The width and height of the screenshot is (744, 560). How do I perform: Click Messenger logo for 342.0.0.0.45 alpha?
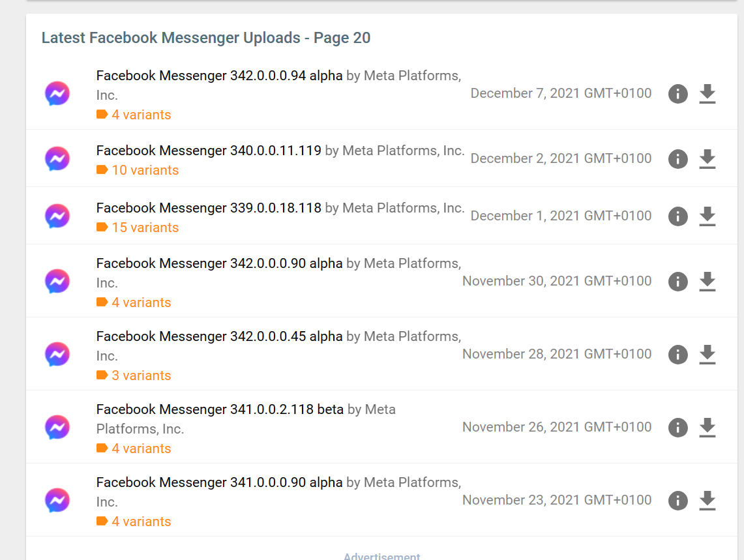pyautogui.click(x=57, y=355)
